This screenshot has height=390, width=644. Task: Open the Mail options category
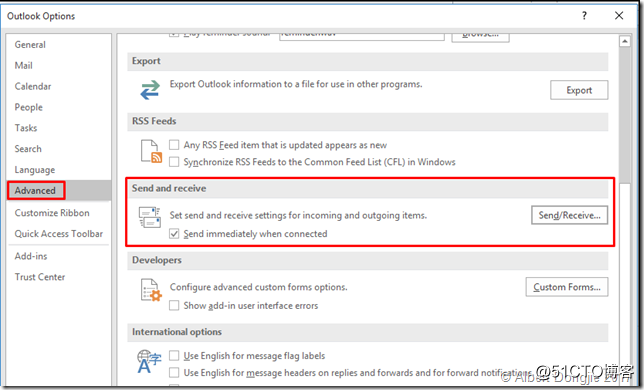pyautogui.click(x=23, y=66)
